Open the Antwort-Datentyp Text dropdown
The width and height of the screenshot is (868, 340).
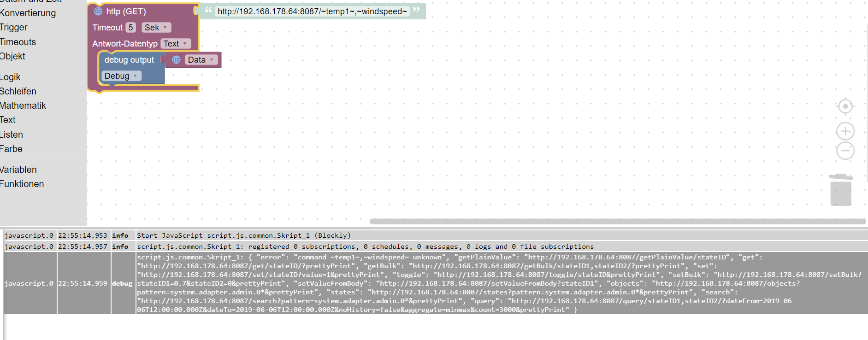click(176, 44)
